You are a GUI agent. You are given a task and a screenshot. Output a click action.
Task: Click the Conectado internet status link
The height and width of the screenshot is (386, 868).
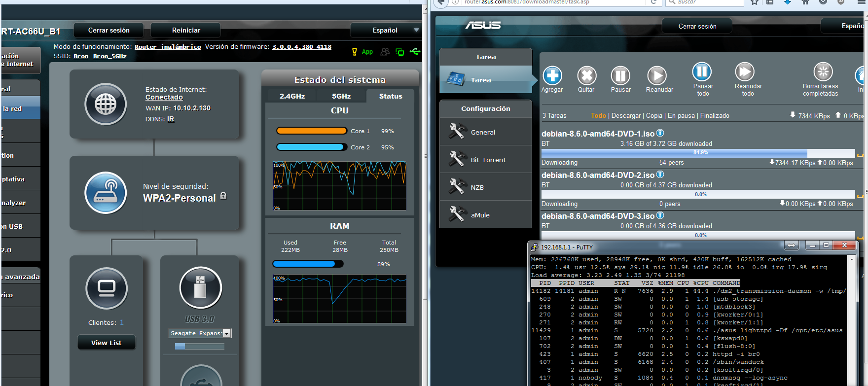(x=164, y=97)
